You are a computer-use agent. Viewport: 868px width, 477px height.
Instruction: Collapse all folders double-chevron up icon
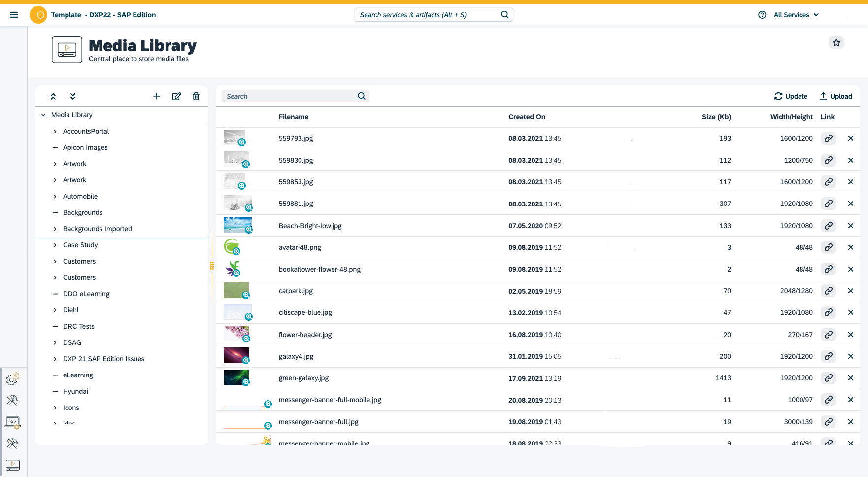pyautogui.click(x=53, y=96)
